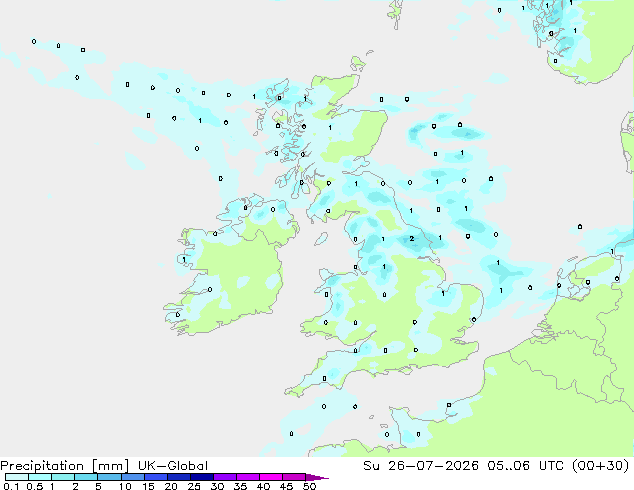Image resolution: width=634 pixels, height=490 pixels.
Task: Click the 25–30 mm navy legend swatch
Action: click(202, 477)
